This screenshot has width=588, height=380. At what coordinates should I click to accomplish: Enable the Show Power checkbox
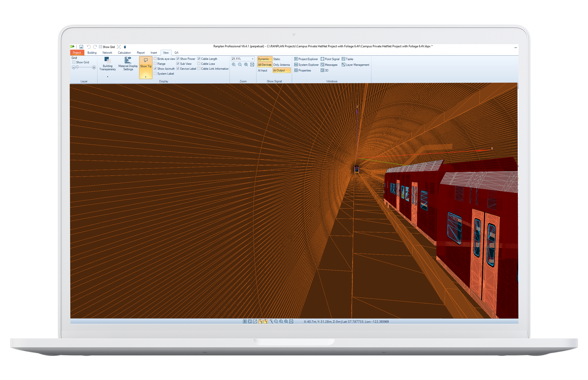(177, 59)
